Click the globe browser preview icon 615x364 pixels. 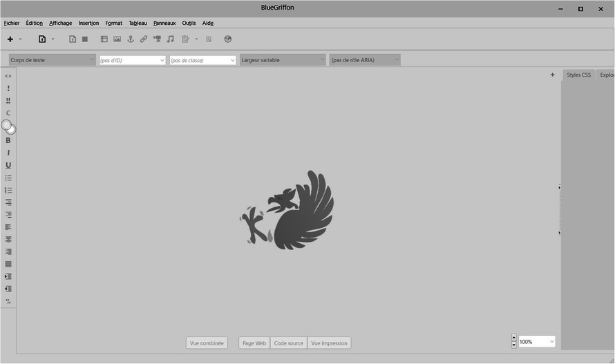(228, 39)
